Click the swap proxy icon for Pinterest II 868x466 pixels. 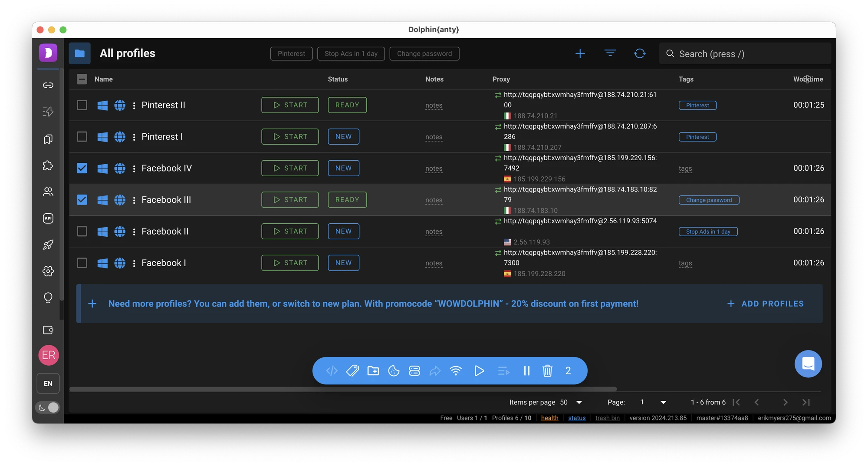click(x=498, y=95)
